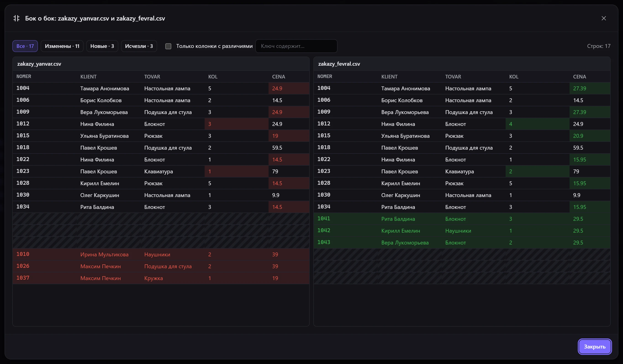This screenshot has width=623, height=364.
Task: Select the 'Все · 17' filter tab
Action: point(25,46)
